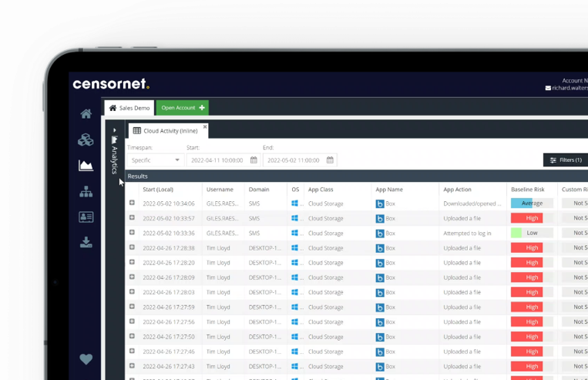Close the Cloud Activity (Inline) tab
This screenshot has width=588, height=380.
point(205,126)
